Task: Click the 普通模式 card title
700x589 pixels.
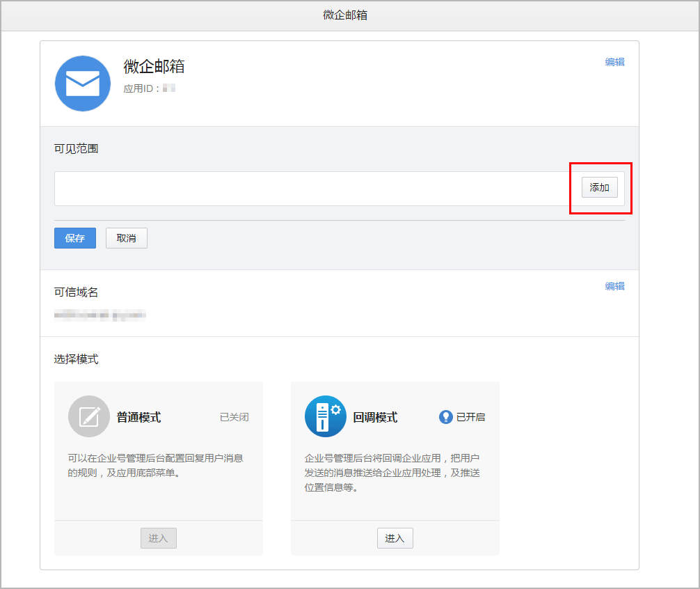Action: [x=138, y=417]
